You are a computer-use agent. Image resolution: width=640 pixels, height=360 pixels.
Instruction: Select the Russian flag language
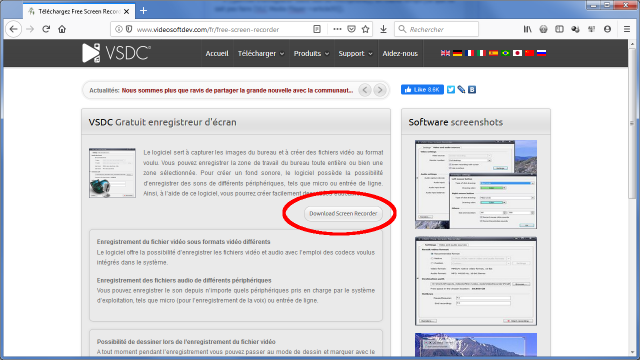coord(542,53)
